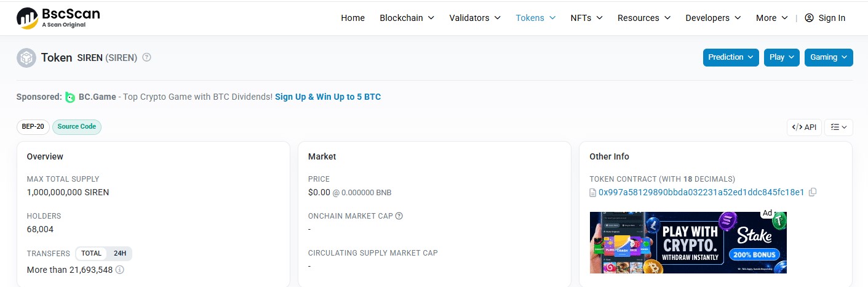Open the Tokens menu
Viewport: 868px width, 287px height.
point(535,18)
